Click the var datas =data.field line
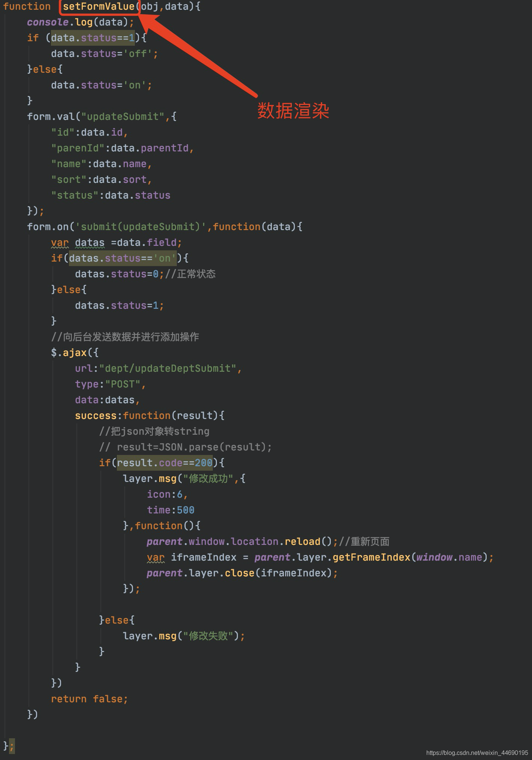The width and height of the screenshot is (532, 760). click(x=117, y=242)
